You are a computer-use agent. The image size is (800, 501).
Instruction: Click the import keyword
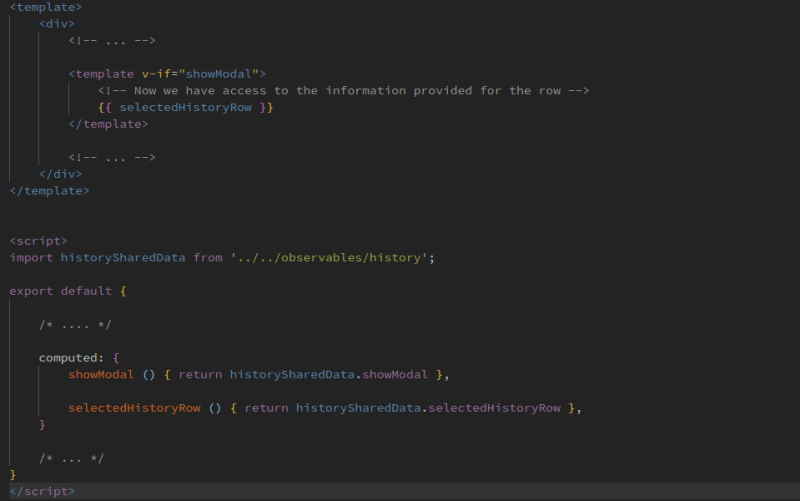click(x=31, y=258)
